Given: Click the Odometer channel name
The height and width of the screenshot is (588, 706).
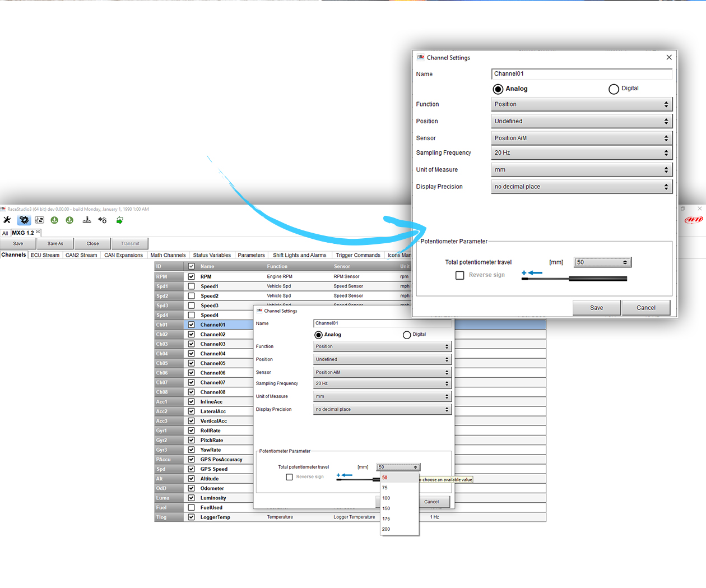Looking at the screenshot, I should [212, 488].
